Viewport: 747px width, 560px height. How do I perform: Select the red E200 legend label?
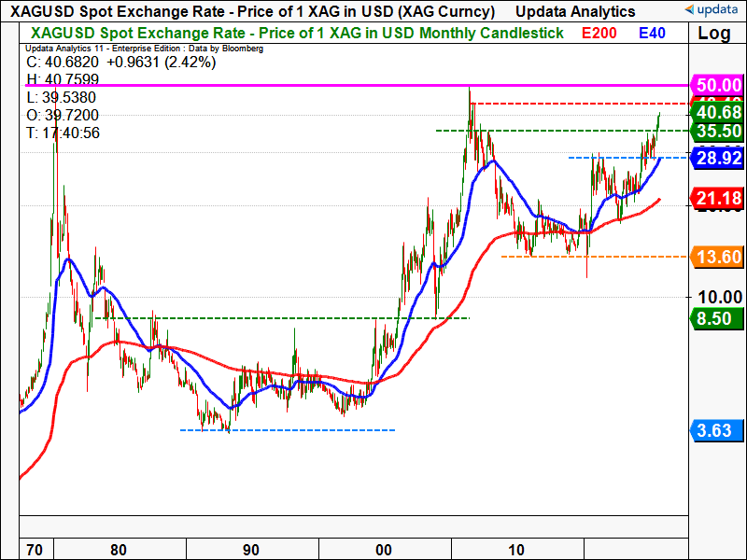599,33
